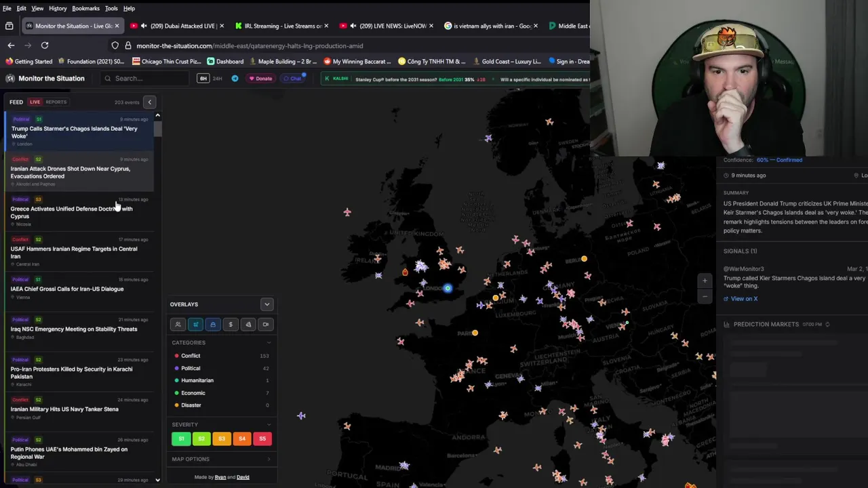Toggle the earthquake overlay icon
This screenshot has height=488, width=868.
[x=248, y=325]
